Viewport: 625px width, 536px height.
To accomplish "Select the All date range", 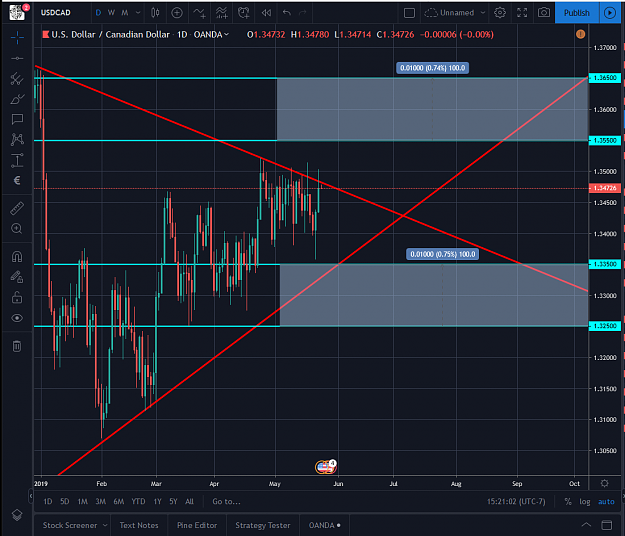I will tap(189, 501).
